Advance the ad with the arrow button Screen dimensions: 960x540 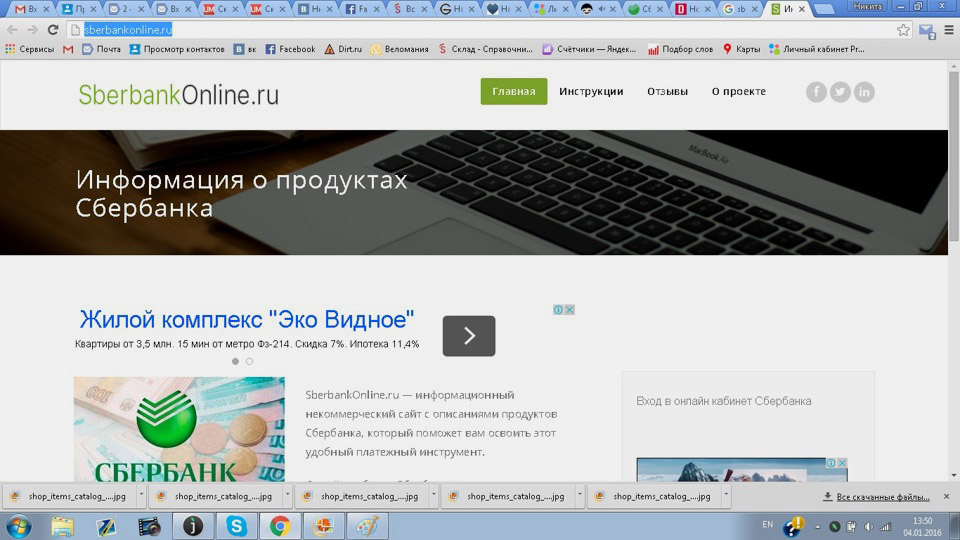pos(469,336)
